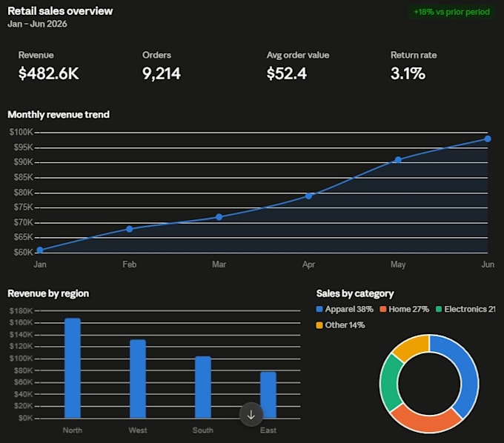Click the South axis label
Screen dimensions: 504x443
203,430
